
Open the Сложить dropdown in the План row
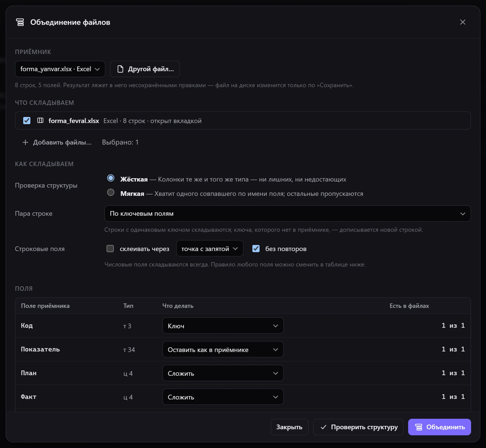[x=223, y=373]
